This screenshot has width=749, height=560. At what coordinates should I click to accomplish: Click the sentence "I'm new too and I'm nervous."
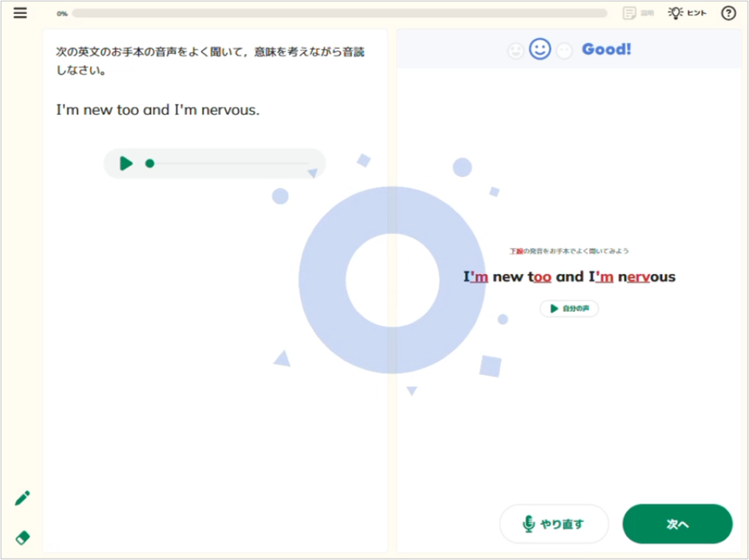point(158,110)
